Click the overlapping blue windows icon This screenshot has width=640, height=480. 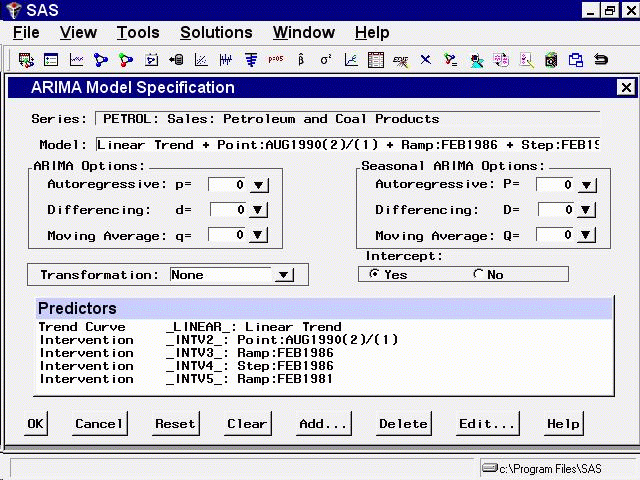576,60
